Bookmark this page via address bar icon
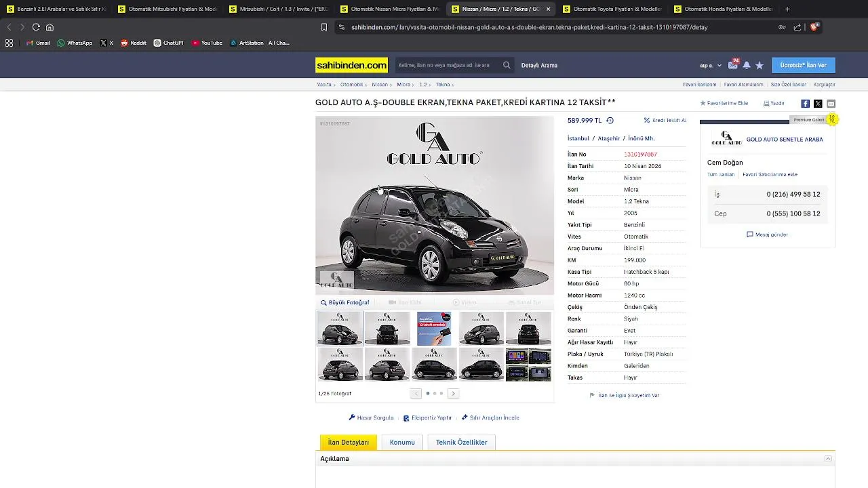 324,27
